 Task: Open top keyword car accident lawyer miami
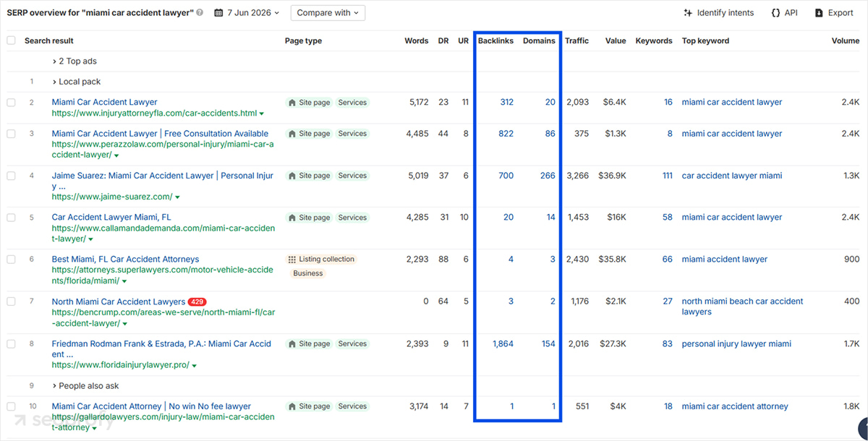(732, 176)
